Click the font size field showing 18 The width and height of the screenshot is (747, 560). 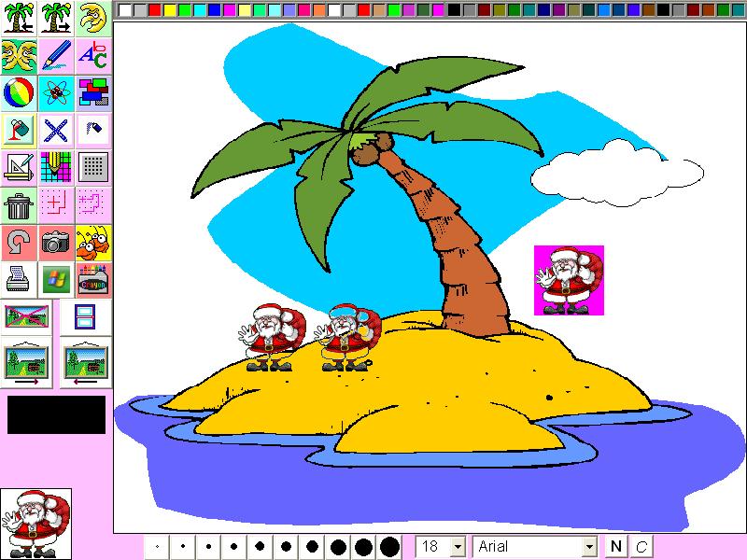(433, 547)
